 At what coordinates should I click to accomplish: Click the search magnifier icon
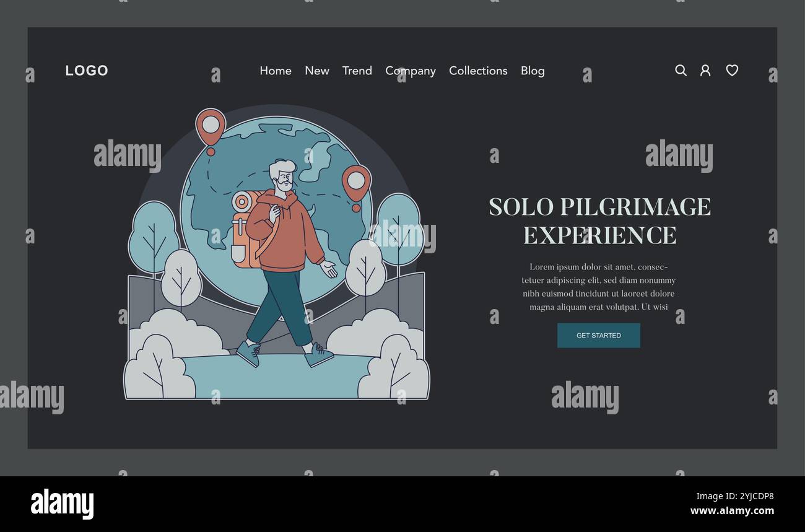[x=681, y=71]
